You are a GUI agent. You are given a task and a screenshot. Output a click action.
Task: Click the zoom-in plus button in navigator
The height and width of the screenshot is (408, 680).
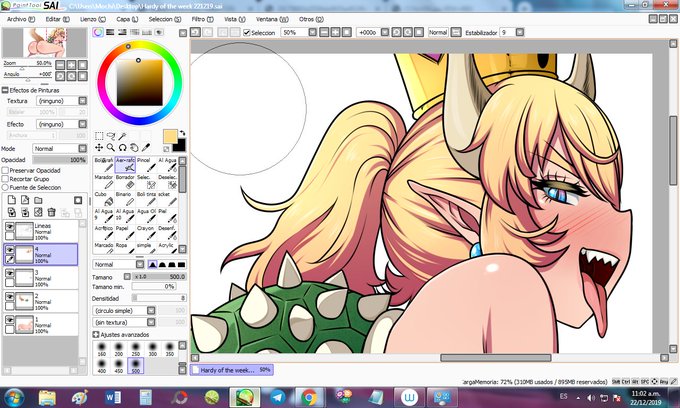click(71, 65)
